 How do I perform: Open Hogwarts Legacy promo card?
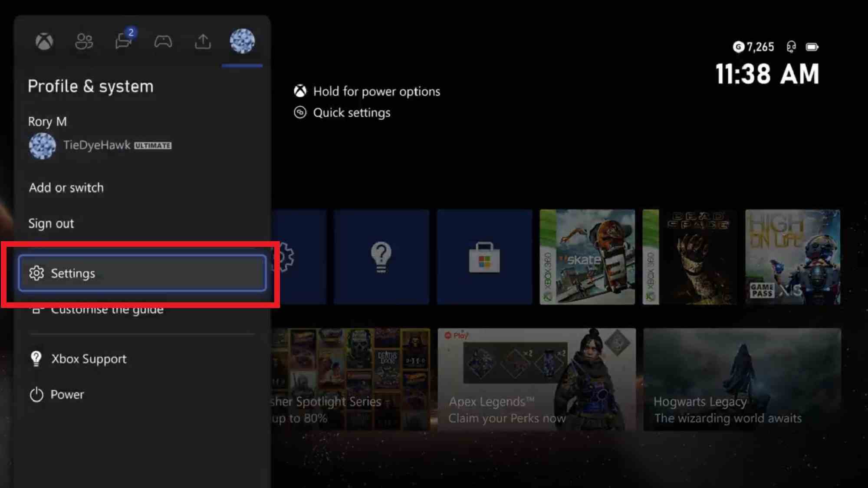[742, 380]
